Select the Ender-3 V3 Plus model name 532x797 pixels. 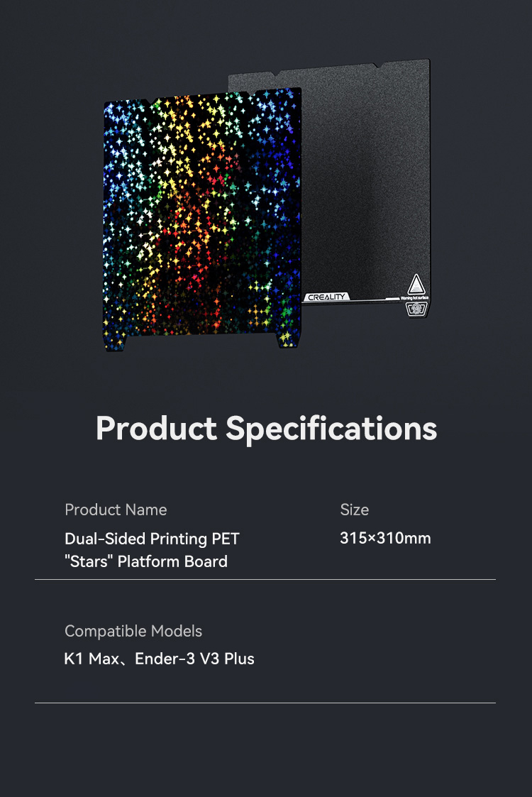[194, 659]
